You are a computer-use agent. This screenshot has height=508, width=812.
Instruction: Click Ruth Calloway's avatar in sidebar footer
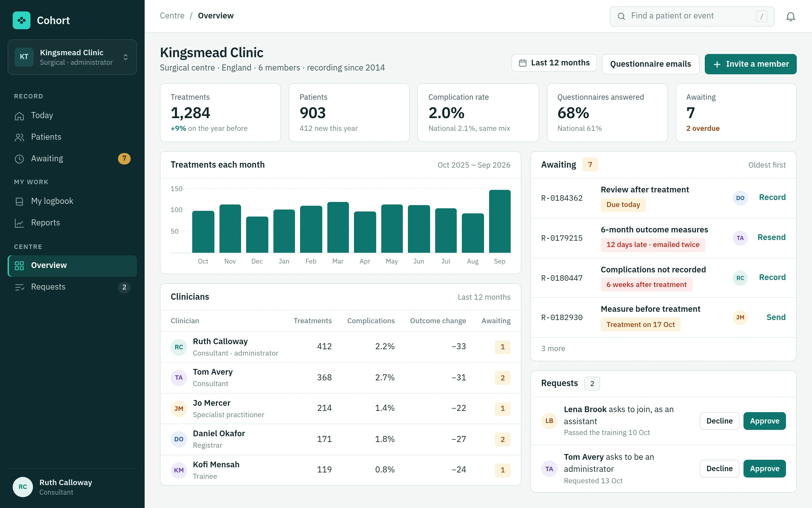pos(23,487)
